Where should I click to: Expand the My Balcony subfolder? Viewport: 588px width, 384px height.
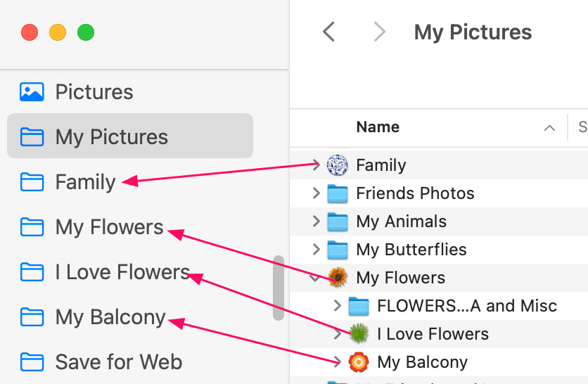tap(338, 362)
